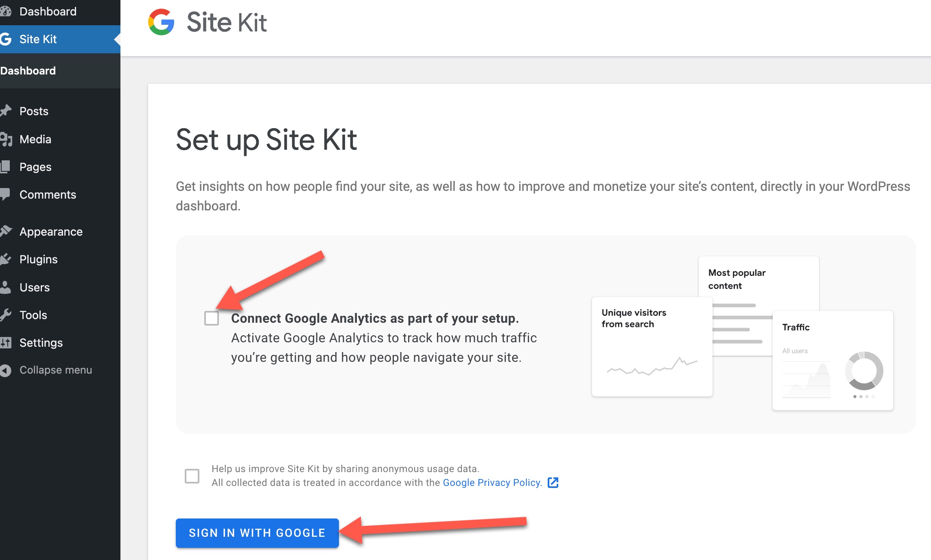Open the Google Privacy Policy link

pyautogui.click(x=492, y=483)
